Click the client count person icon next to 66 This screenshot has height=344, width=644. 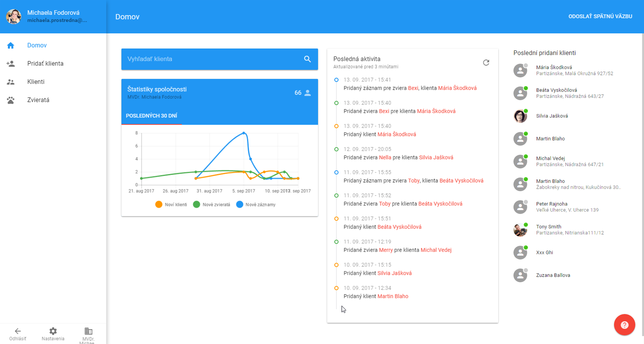[x=308, y=93]
